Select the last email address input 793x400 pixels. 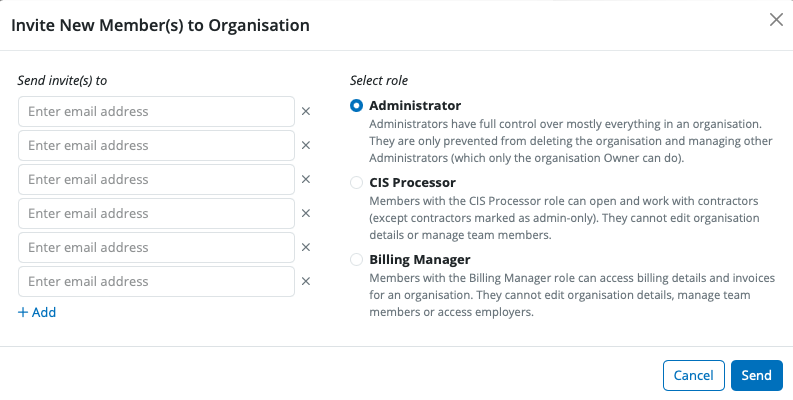coord(156,282)
